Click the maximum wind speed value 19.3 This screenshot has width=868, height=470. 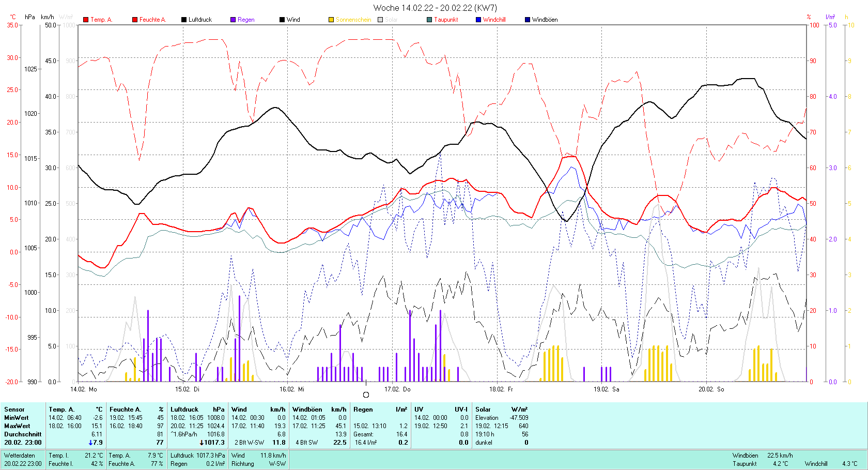coord(280,426)
